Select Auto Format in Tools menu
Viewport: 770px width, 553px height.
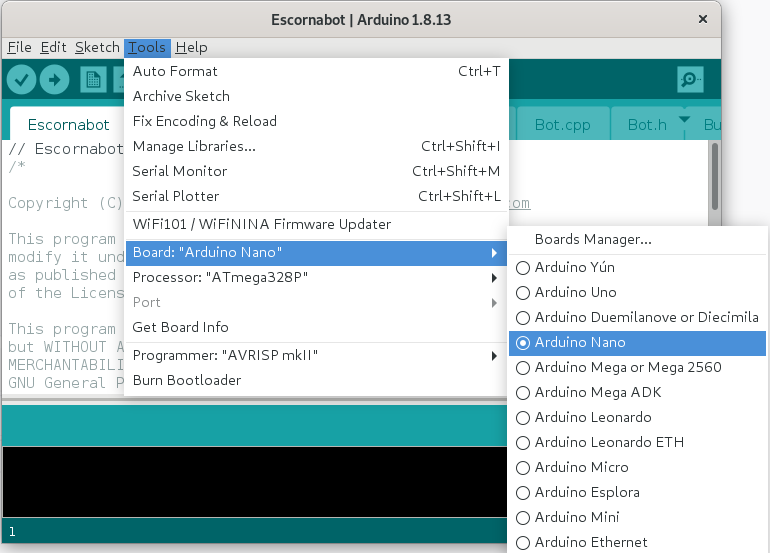175,71
